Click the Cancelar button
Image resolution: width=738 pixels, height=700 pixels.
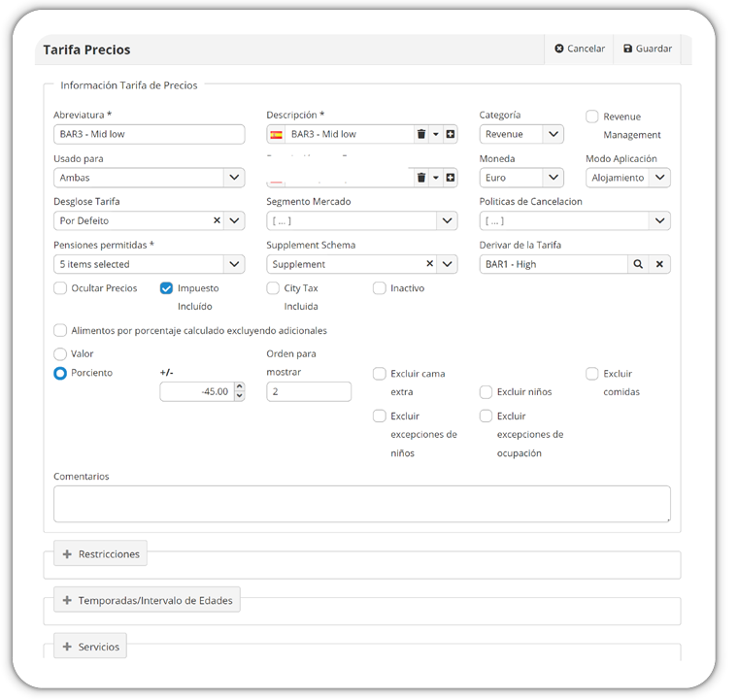(x=580, y=49)
